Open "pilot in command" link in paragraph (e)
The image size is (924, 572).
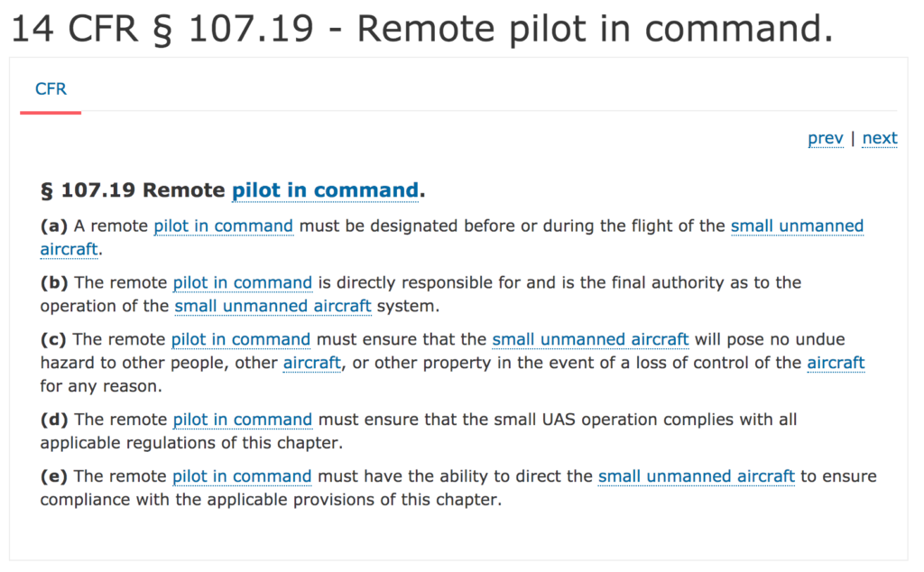coord(242,476)
